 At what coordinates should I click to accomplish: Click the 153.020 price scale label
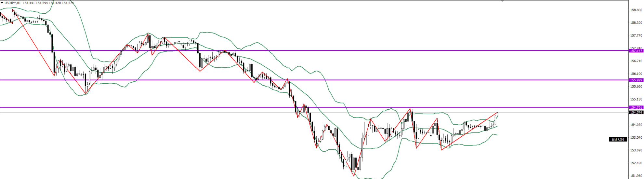pos(636,150)
